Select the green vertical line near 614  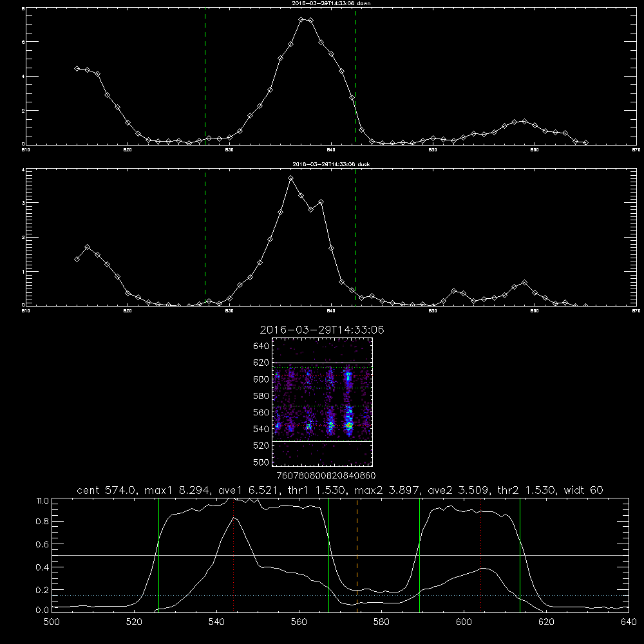[x=520, y=555]
